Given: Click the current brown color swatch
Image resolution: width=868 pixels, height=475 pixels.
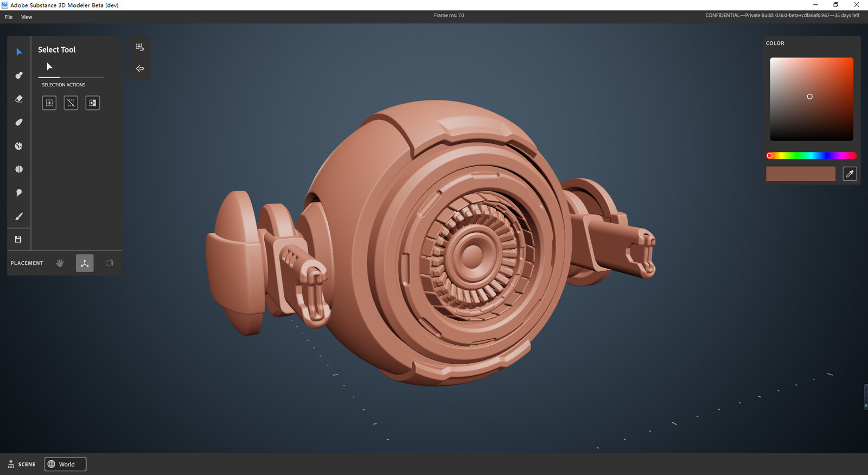Looking at the screenshot, I should (801, 174).
